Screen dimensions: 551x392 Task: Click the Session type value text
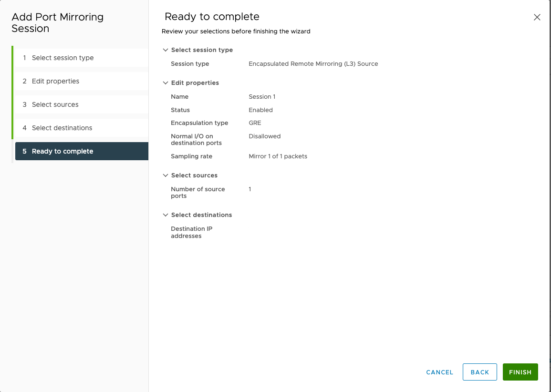pyautogui.click(x=313, y=63)
